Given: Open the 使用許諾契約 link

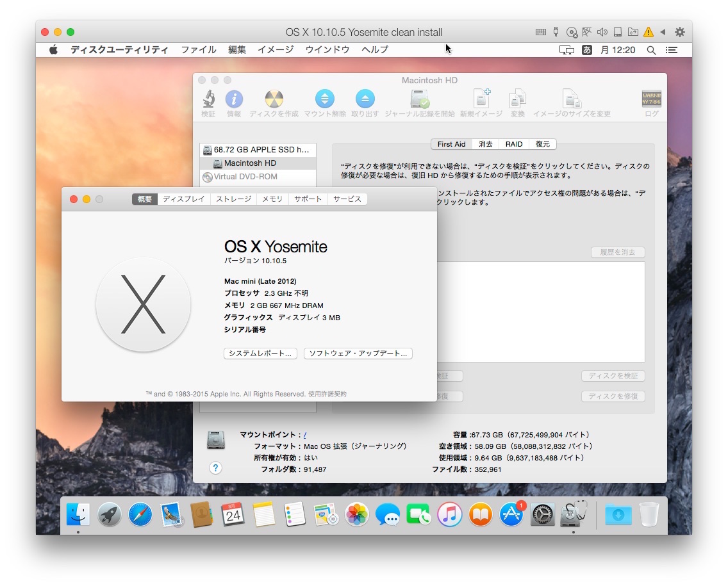Looking at the screenshot, I should tap(327, 394).
